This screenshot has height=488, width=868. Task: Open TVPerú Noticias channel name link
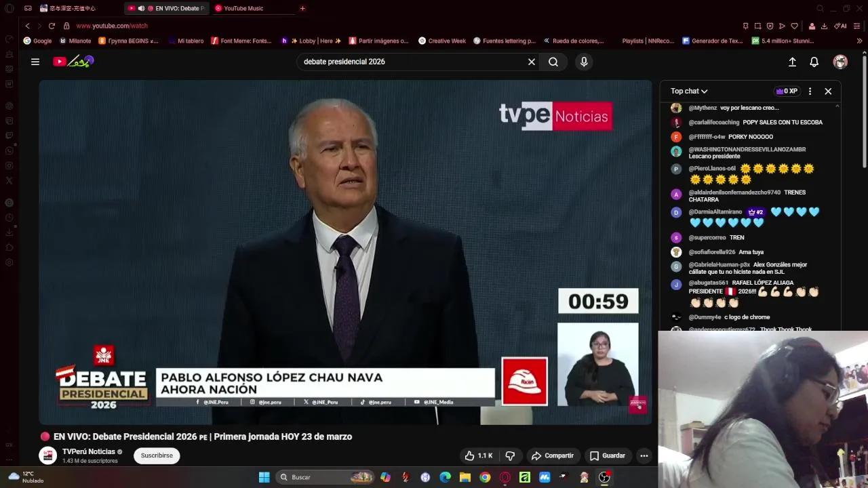(x=89, y=451)
